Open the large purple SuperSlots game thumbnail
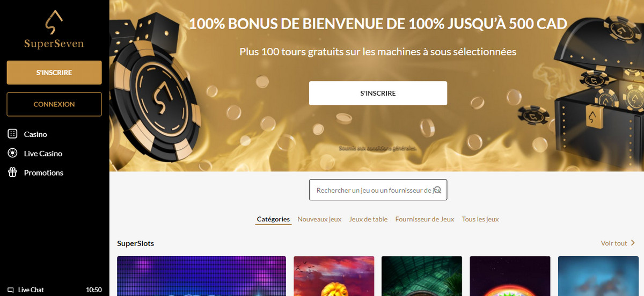644x296 pixels. tap(201, 276)
